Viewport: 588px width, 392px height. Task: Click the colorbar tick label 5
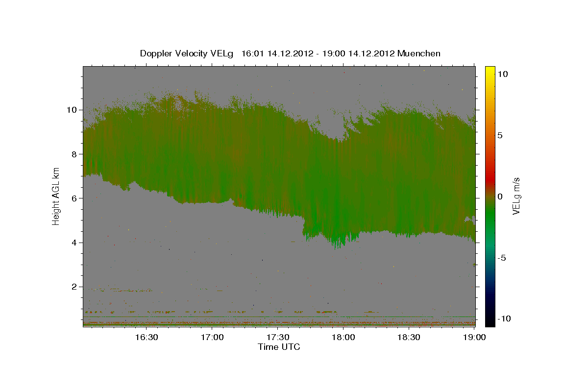(500, 135)
